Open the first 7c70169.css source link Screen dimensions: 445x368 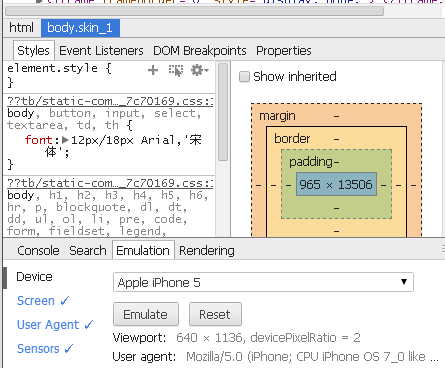point(110,101)
